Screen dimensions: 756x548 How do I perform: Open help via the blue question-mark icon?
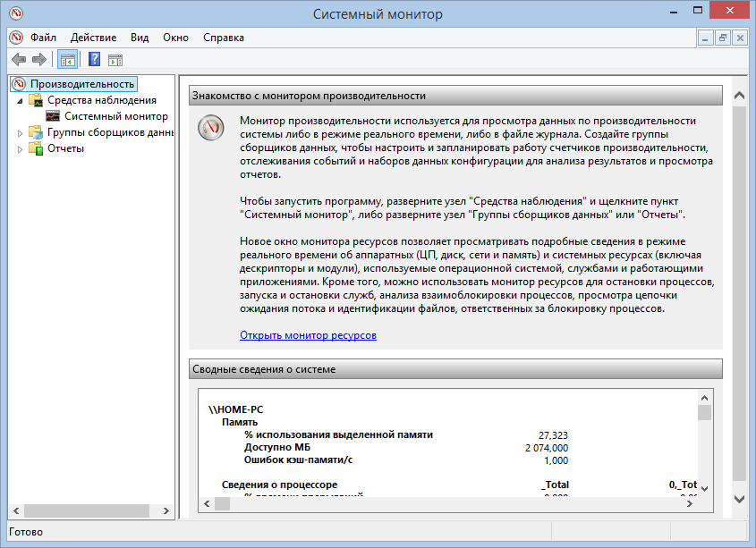click(x=94, y=60)
